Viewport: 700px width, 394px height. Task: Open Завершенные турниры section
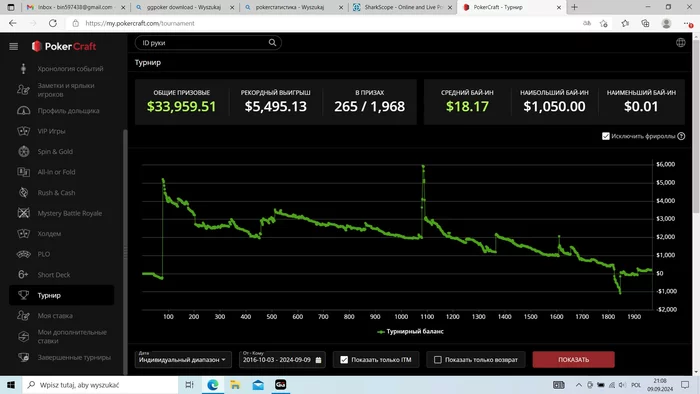click(74, 357)
